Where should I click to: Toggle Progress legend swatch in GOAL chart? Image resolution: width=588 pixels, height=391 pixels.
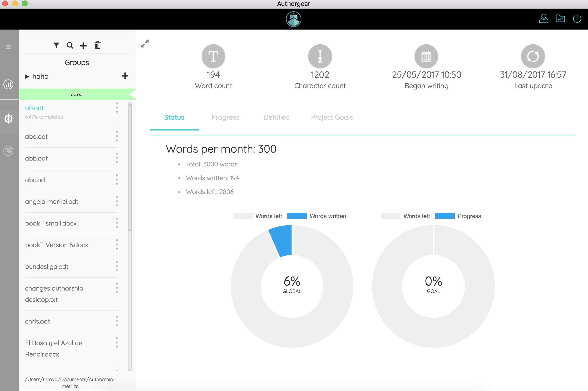tap(445, 216)
